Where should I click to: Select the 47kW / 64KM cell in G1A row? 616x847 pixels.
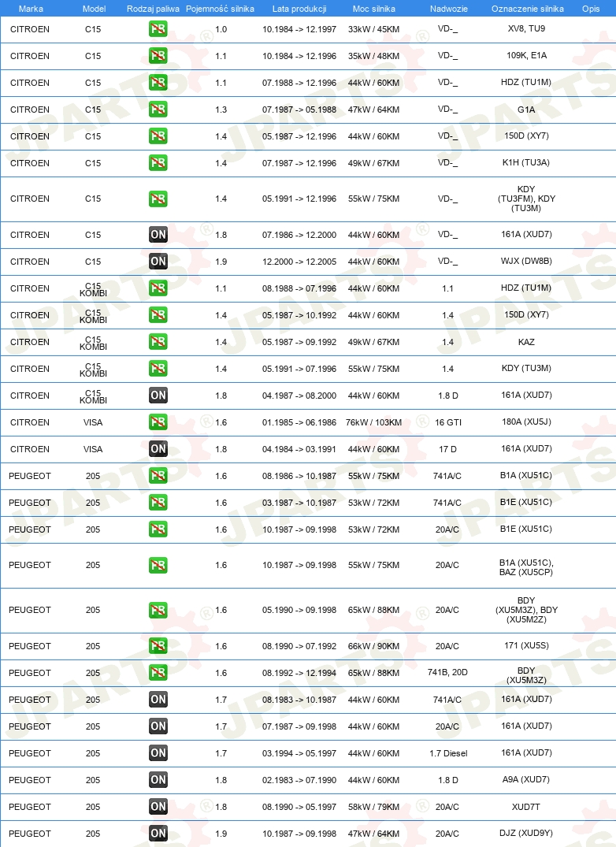pos(373,110)
